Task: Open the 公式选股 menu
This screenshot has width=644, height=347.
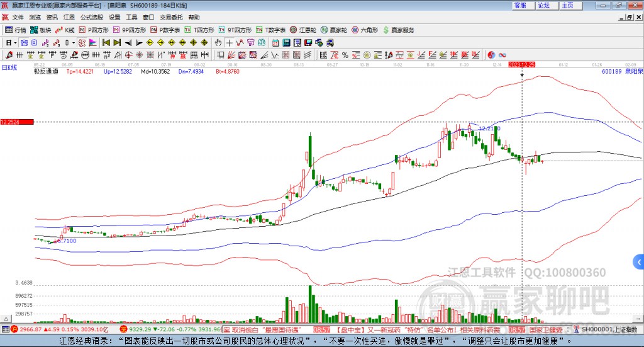Action: point(92,17)
